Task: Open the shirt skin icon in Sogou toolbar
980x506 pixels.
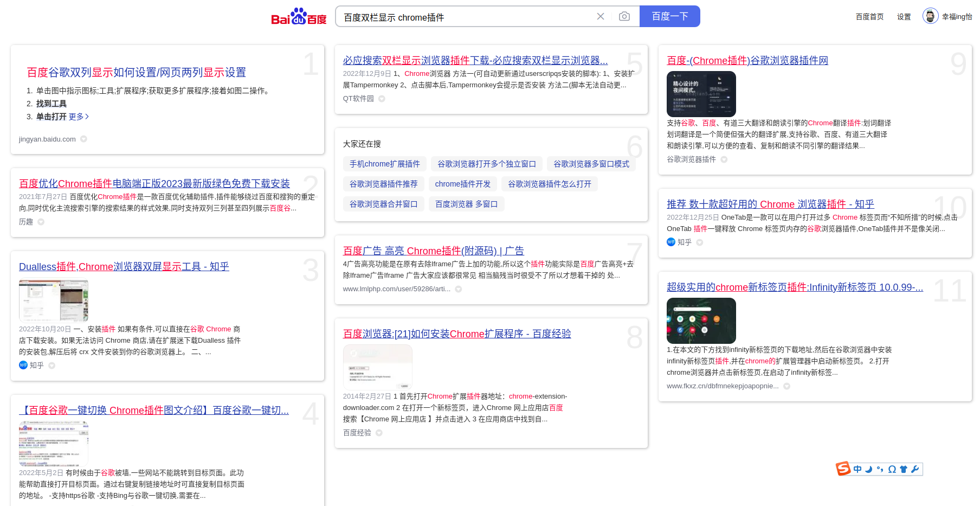Action: pos(904,469)
